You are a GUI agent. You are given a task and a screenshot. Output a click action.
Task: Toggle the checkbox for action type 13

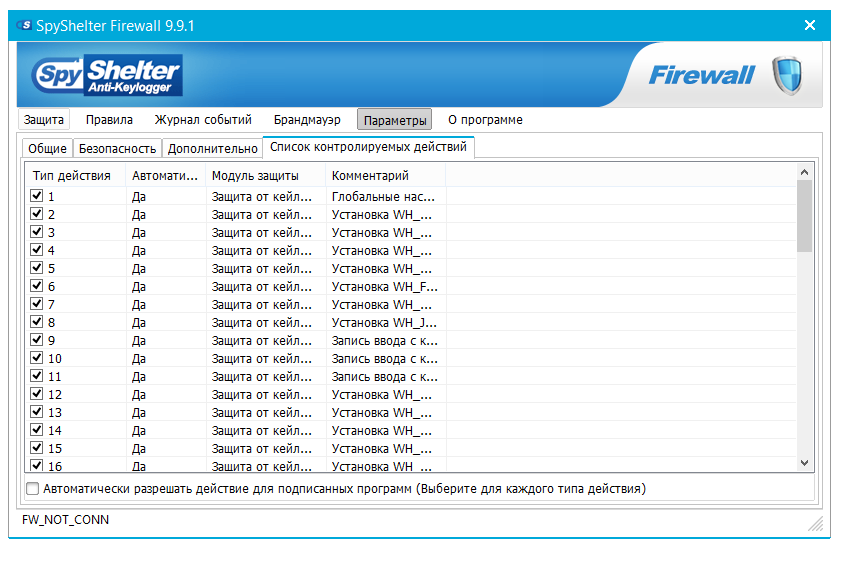pyautogui.click(x=36, y=411)
